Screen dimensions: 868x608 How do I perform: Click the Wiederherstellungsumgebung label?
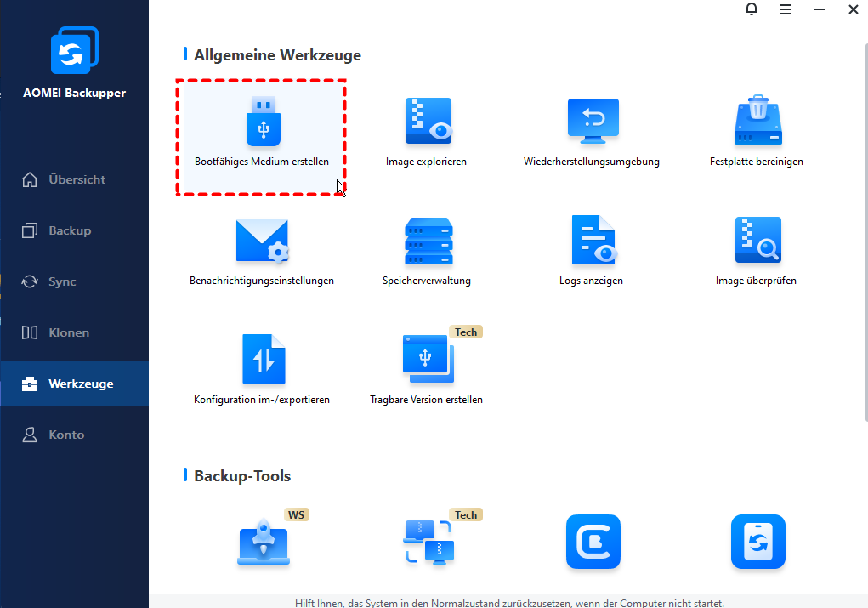point(591,162)
